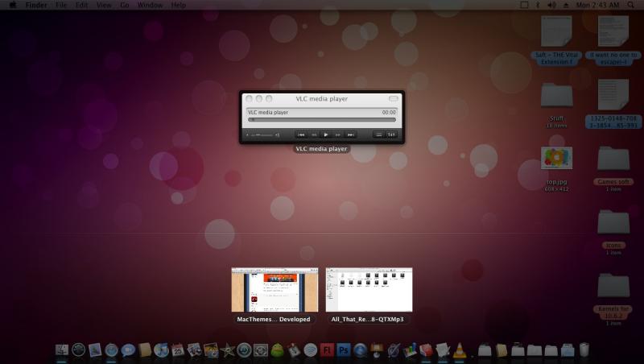Open iCal calendar in the Dock
This screenshot has width=644, height=364.
tap(178, 350)
